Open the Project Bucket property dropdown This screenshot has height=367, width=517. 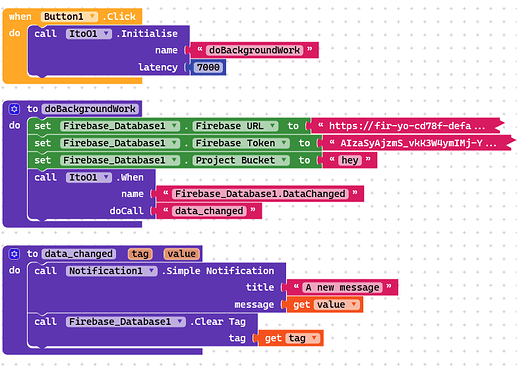coord(241,160)
